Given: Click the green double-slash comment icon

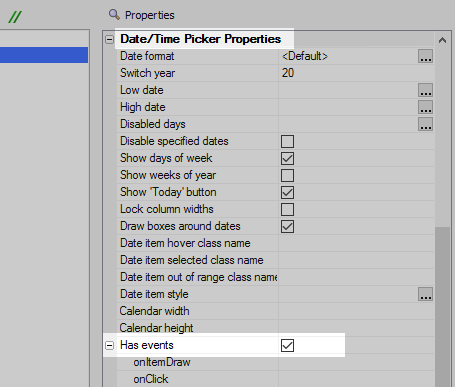Looking at the screenshot, I should point(15,17).
